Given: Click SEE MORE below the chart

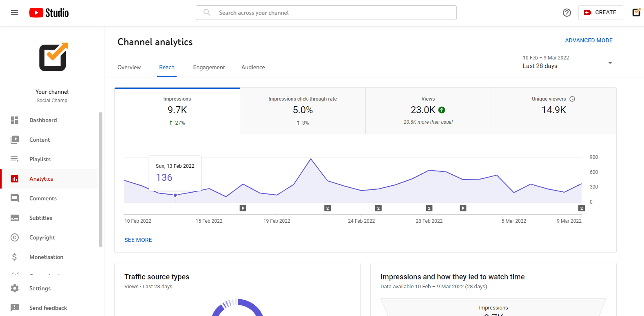Looking at the screenshot, I should click(138, 240).
